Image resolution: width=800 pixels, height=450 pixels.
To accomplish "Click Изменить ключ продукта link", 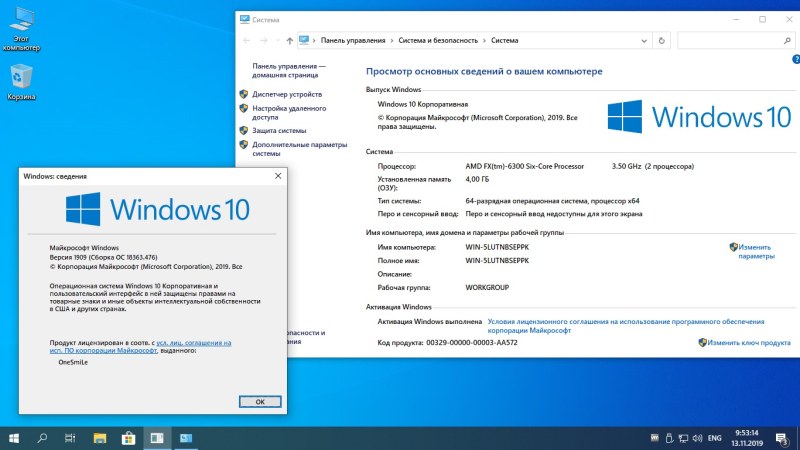I will [x=750, y=342].
